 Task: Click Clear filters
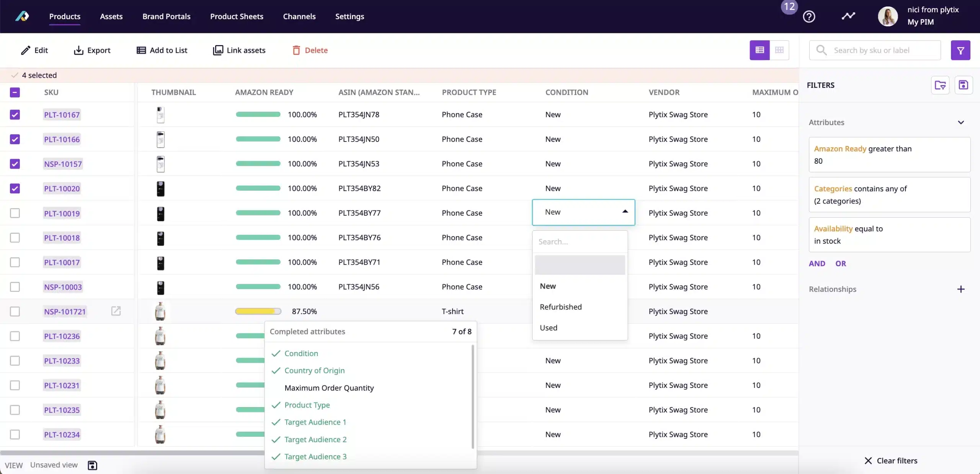tap(897, 461)
